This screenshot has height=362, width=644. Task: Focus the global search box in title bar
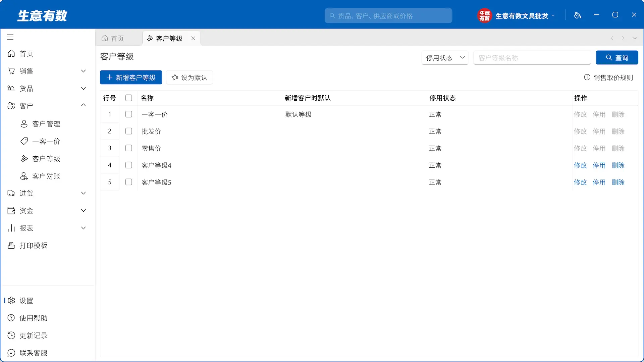[x=388, y=16]
